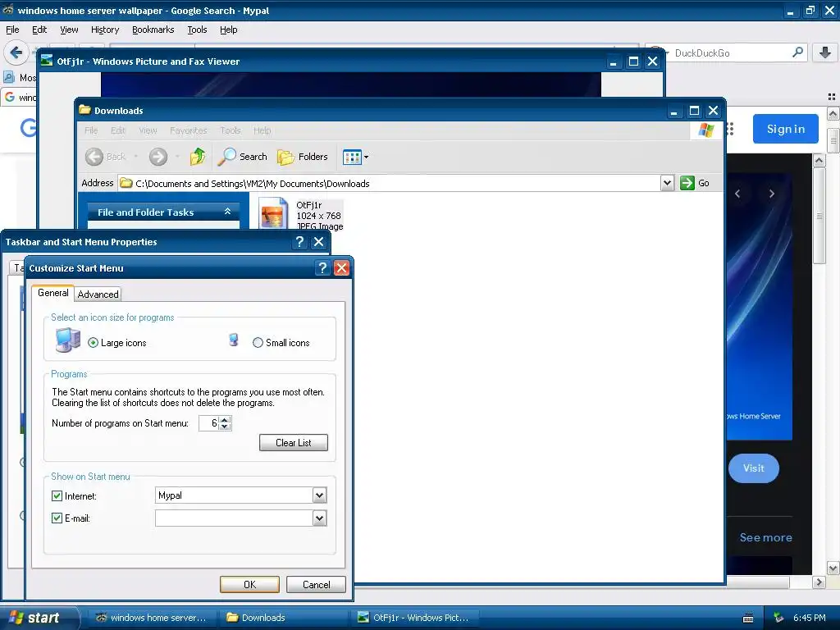Switch to Mypal browser taskbar button
Screen dimensions: 840x630
click(153, 618)
